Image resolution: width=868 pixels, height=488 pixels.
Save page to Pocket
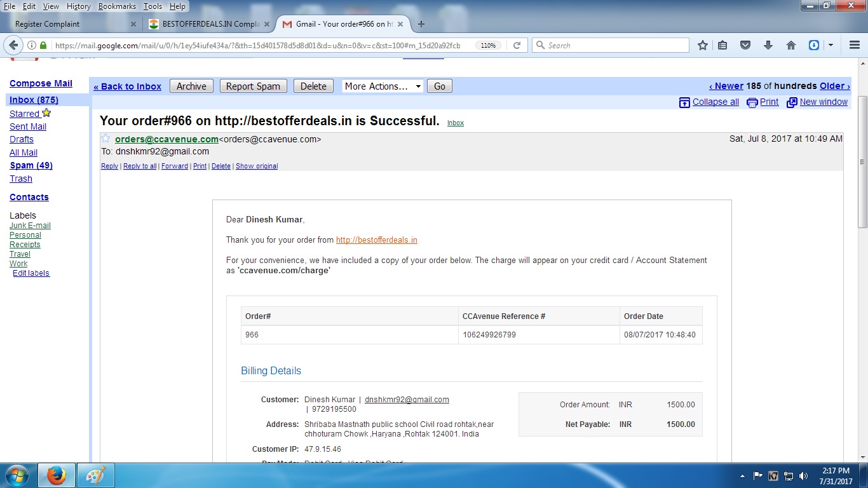745,45
